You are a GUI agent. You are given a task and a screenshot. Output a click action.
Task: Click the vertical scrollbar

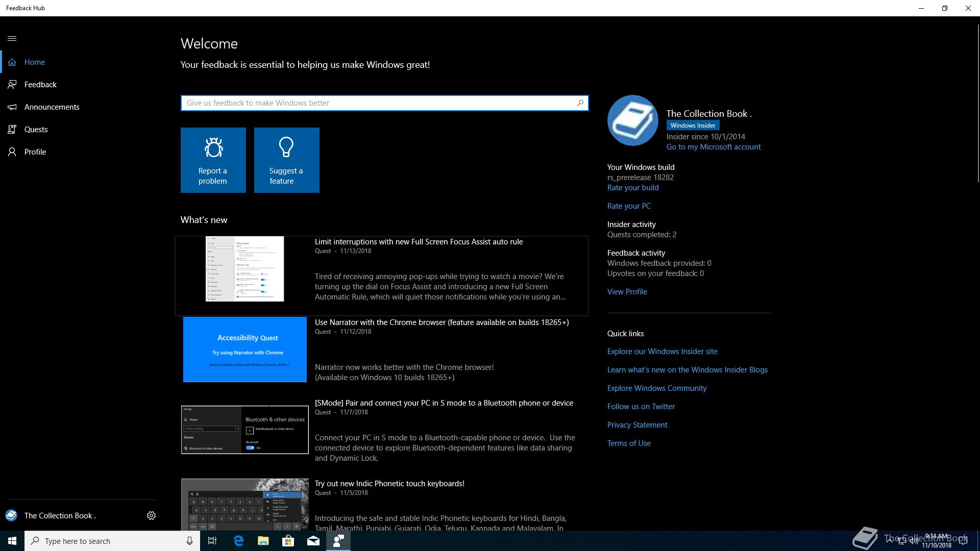978,102
